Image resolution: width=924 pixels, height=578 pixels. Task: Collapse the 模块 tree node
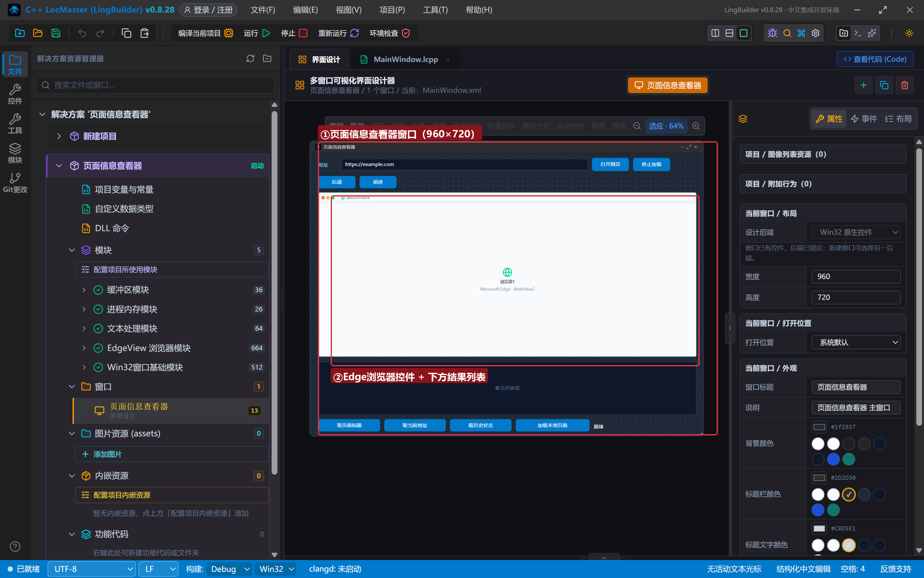[72, 250]
